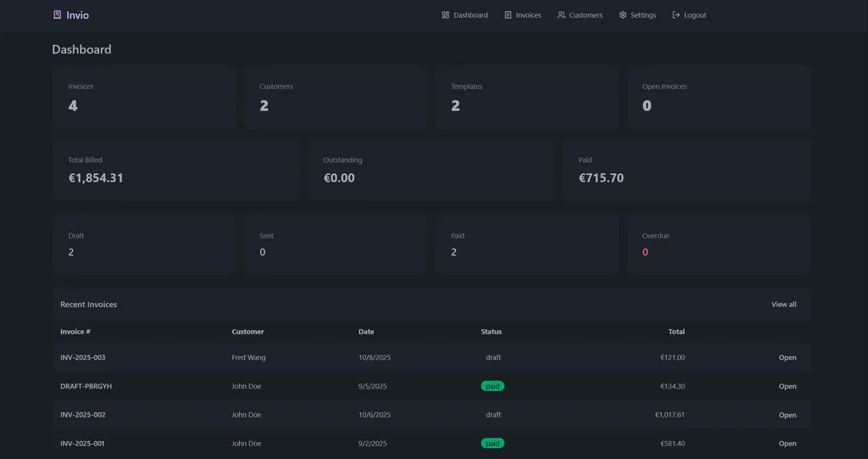Click View all in Recent Invoices
Viewport: 868px width, 459px height.
click(x=783, y=305)
